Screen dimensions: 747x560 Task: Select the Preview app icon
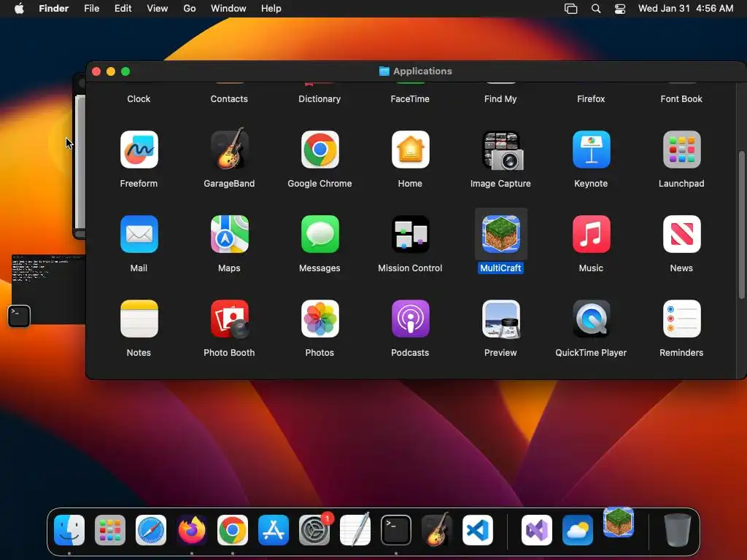point(500,319)
